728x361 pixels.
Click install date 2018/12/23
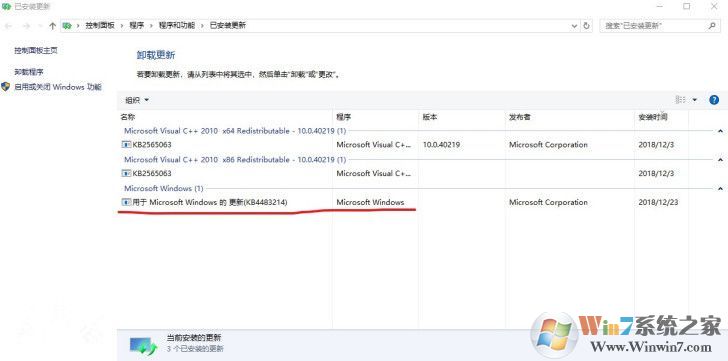658,202
